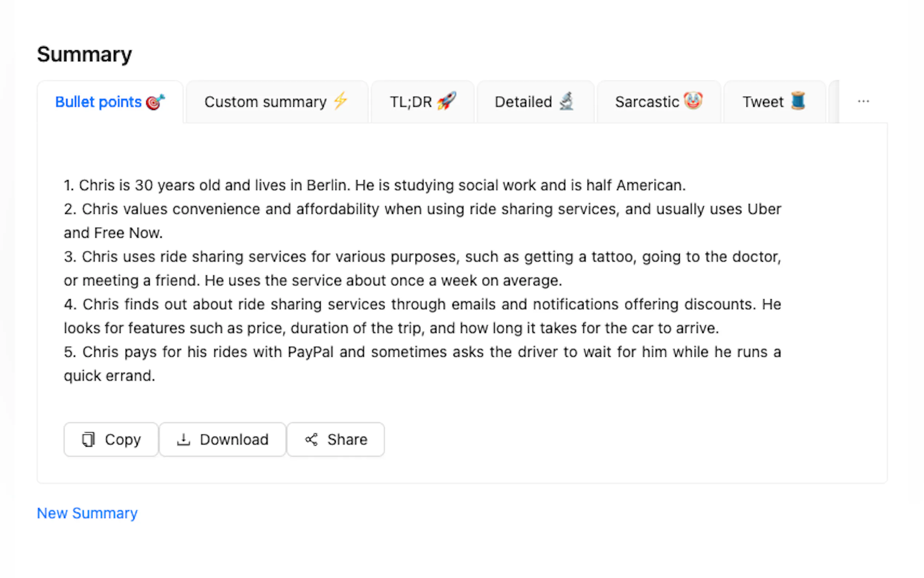Click the line reading "and Free Now."
The image size is (924, 578).
pos(113,233)
